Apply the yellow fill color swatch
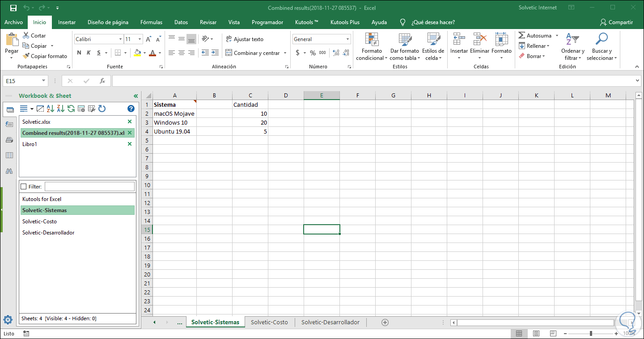This screenshot has height=339, width=644. coord(138,53)
